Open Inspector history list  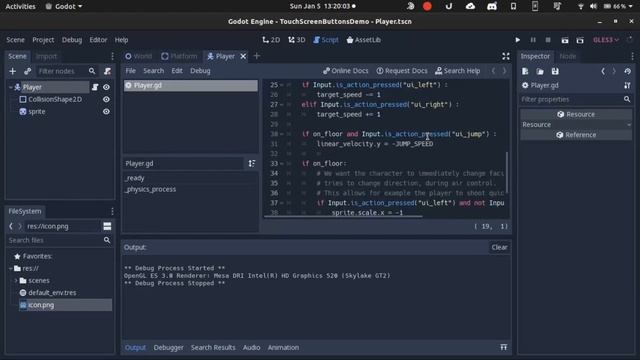pos(628,71)
